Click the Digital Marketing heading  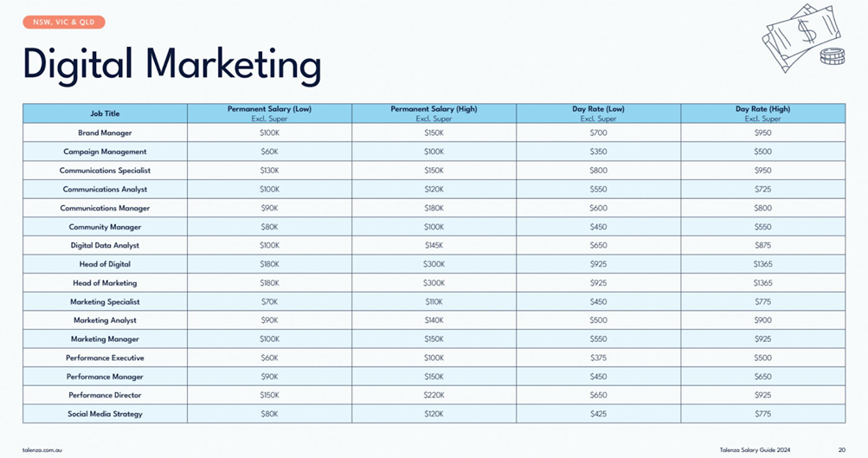171,65
